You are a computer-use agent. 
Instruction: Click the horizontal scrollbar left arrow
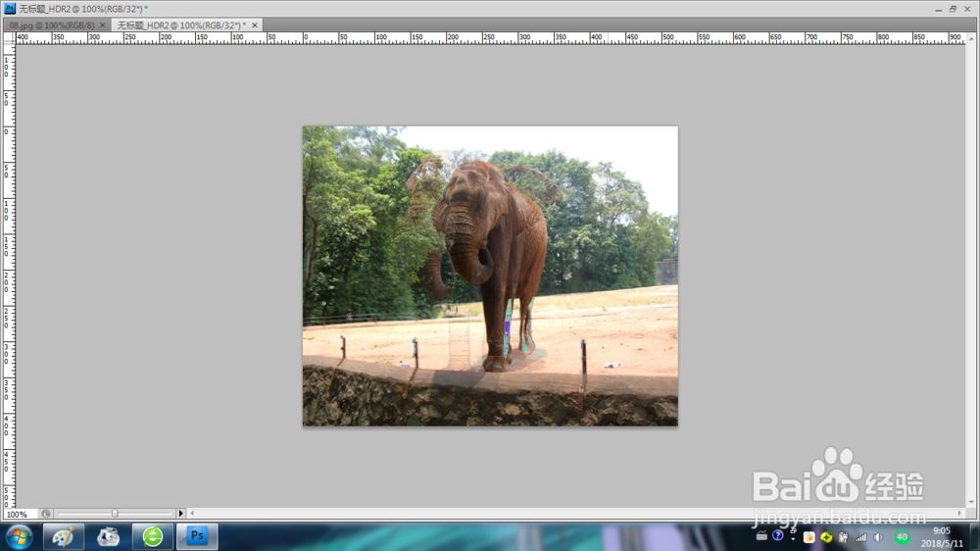pyautogui.click(x=192, y=514)
